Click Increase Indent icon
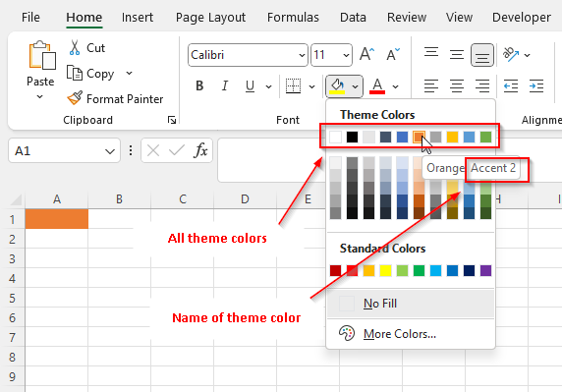Viewport: 562px width, 392px height. pyautogui.click(x=536, y=86)
